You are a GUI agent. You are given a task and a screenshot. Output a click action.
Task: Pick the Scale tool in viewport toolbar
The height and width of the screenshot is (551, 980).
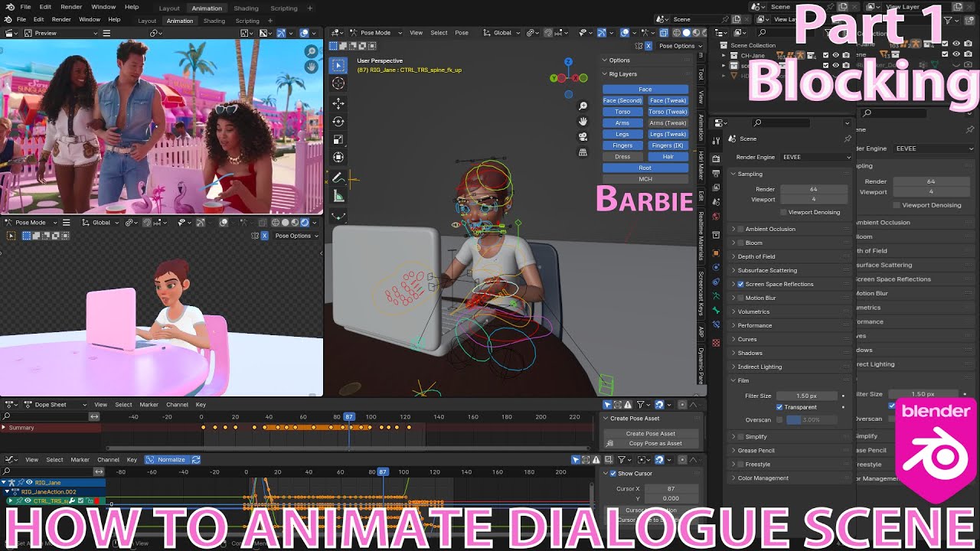[x=338, y=139]
